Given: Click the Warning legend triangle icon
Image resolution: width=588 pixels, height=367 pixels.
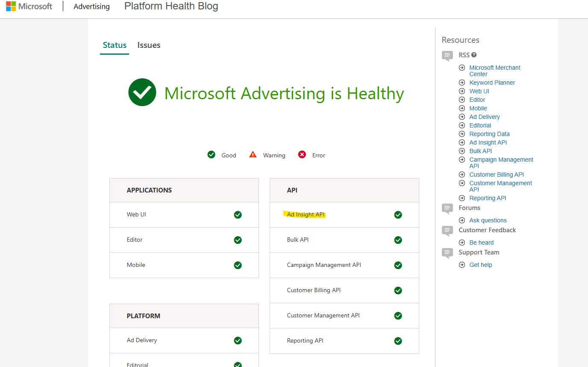Looking at the screenshot, I should pos(253,154).
